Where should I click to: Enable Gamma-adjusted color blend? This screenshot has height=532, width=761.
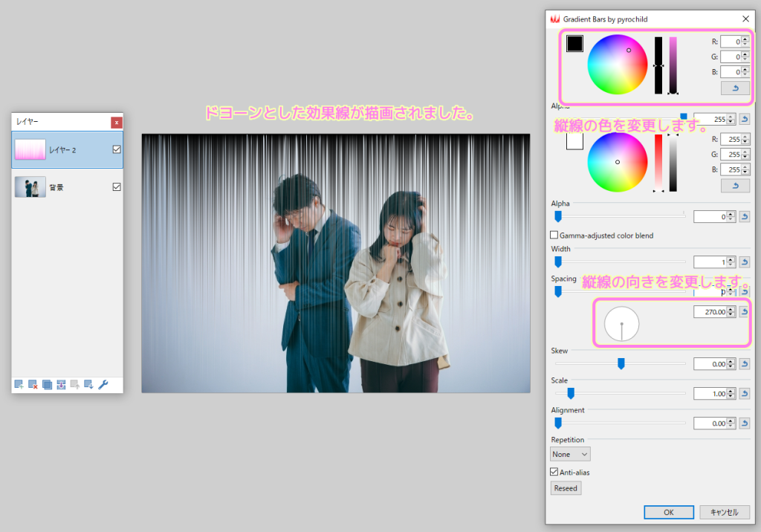pyautogui.click(x=554, y=235)
